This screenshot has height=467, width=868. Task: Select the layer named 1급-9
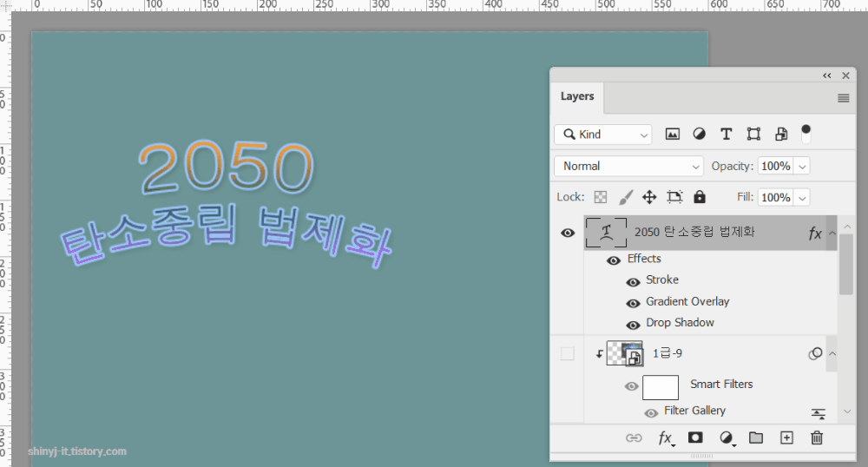pyautogui.click(x=667, y=353)
